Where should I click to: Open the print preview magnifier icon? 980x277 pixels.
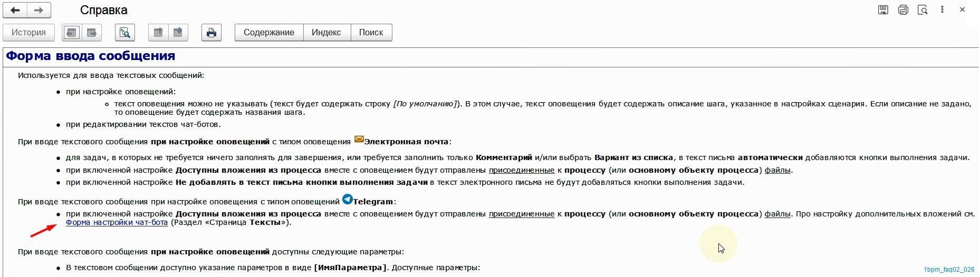pos(923,10)
